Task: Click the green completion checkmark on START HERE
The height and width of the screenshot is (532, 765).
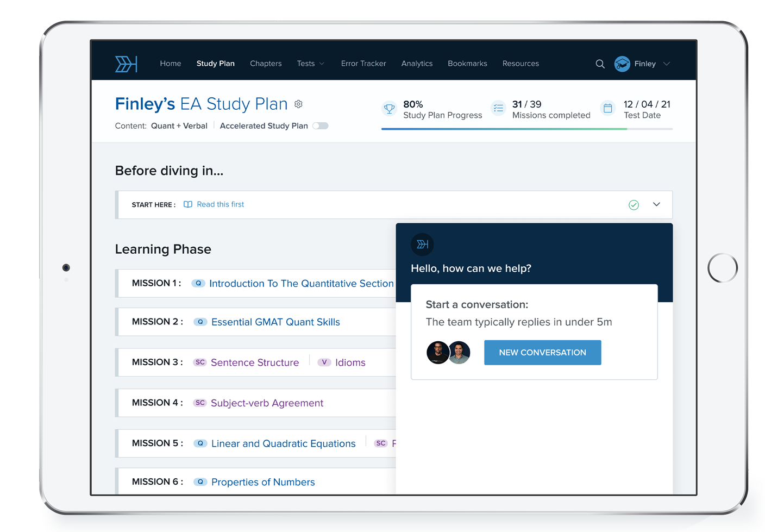Action: 634,204
